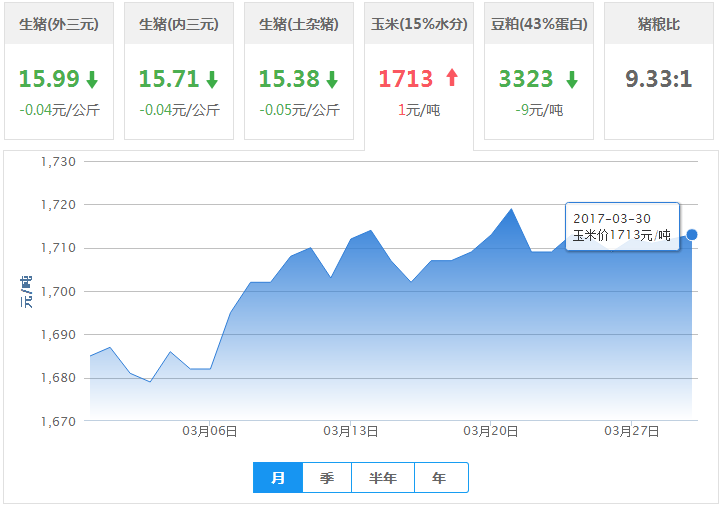Click the 03月20日 axis label
723x508 pixels.
(x=491, y=431)
